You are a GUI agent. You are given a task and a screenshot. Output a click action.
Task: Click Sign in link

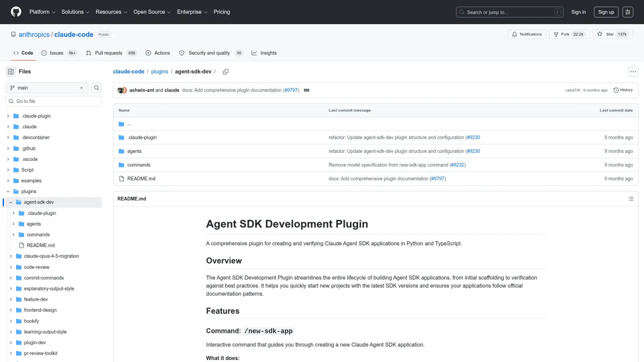click(578, 12)
